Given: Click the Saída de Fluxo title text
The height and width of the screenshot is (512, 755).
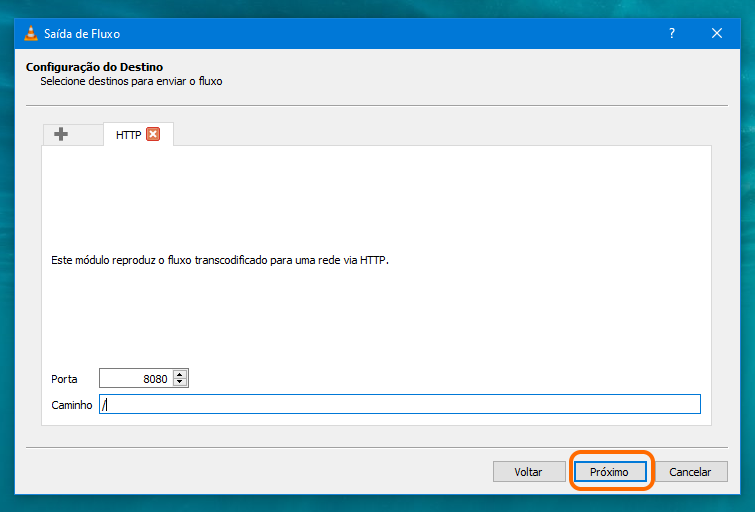Looking at the screenshot, I should tap(82, 34).
